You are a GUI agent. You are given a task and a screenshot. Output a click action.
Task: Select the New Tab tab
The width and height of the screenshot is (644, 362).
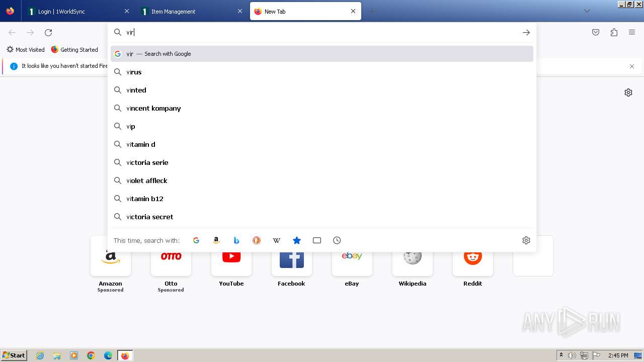[x=305, y=11]
